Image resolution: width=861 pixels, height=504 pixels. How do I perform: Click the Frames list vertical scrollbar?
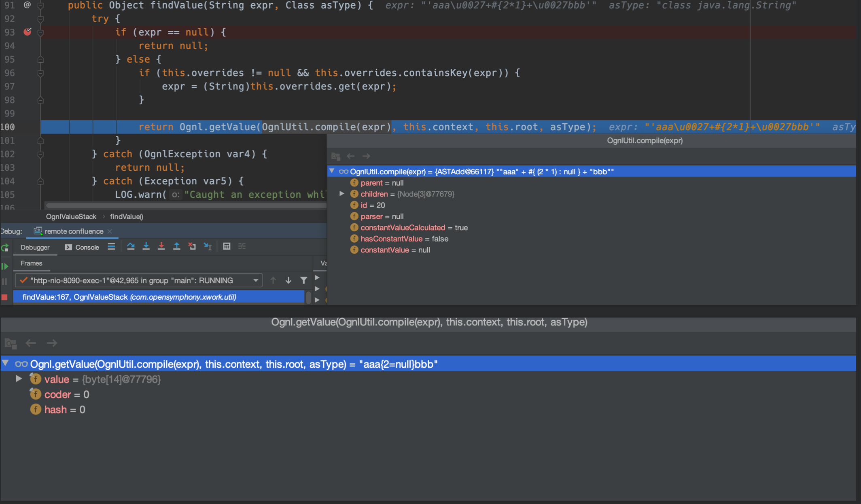click(x=309, y=297)
